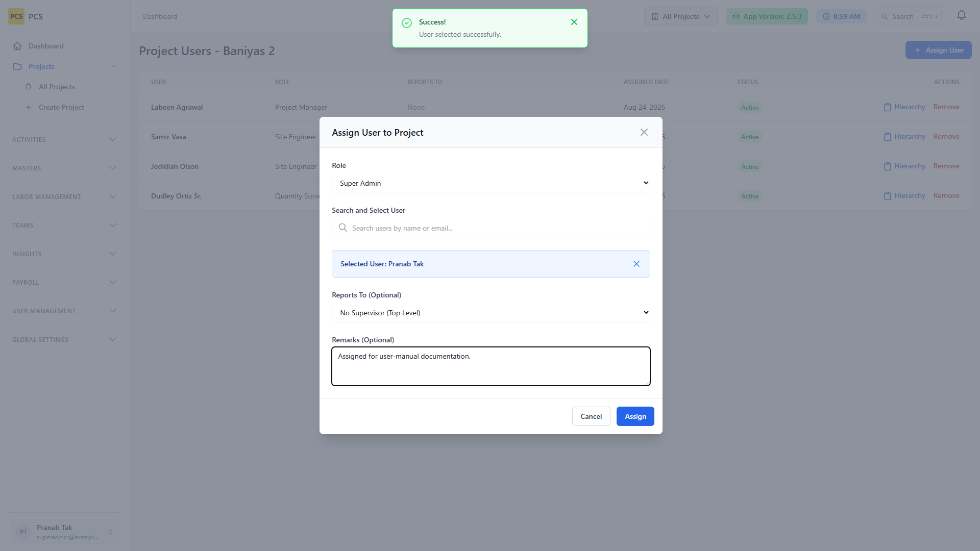Screen dimensions: 980x551
Task: Click the green success checkmark icon
Action: [407, 23]
